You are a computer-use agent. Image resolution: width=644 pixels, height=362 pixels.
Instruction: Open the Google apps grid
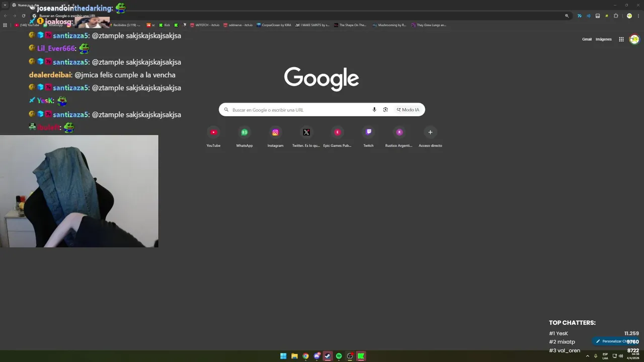click(621, 39)
